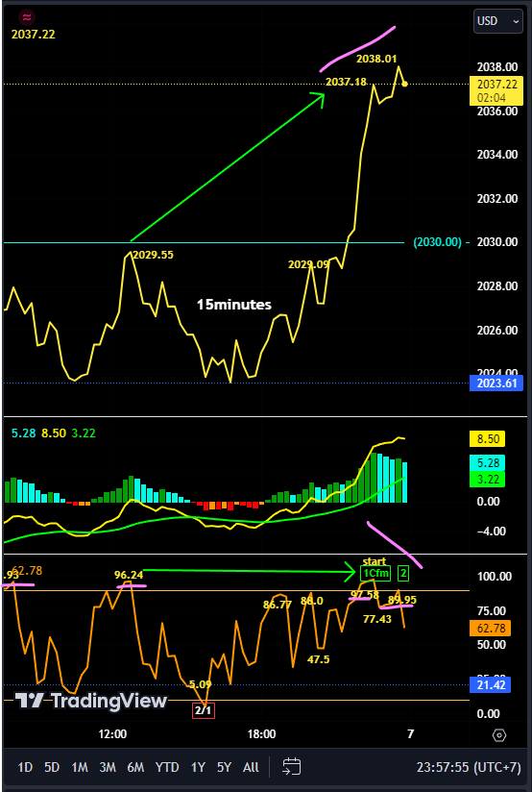Click the 2029.55 price label
The height and width of the screenshot is (792, 532).
pyautogui.click(x=153, y=255)
